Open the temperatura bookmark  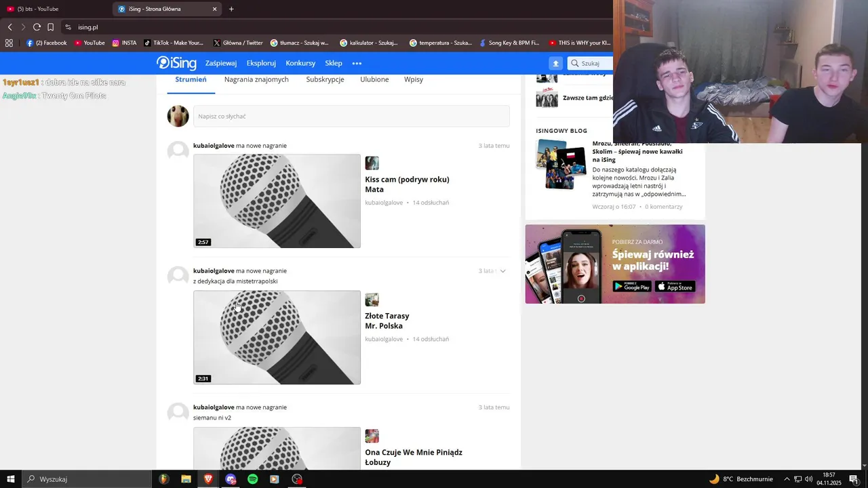[441, 43]
